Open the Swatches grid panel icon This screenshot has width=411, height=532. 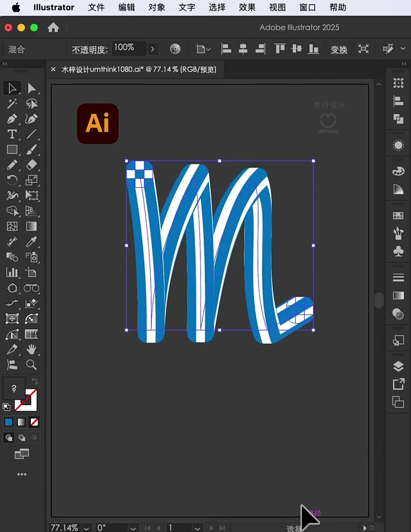click(x=398, y=215)
